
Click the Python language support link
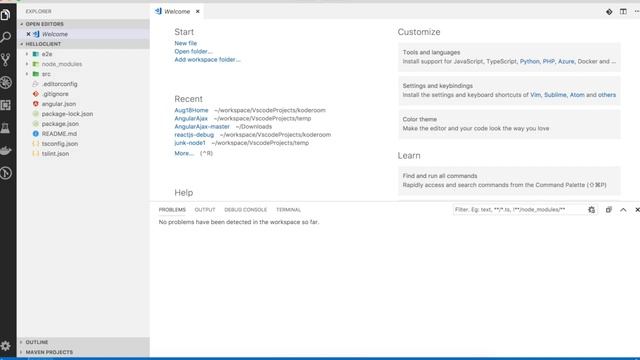[529, 61]
